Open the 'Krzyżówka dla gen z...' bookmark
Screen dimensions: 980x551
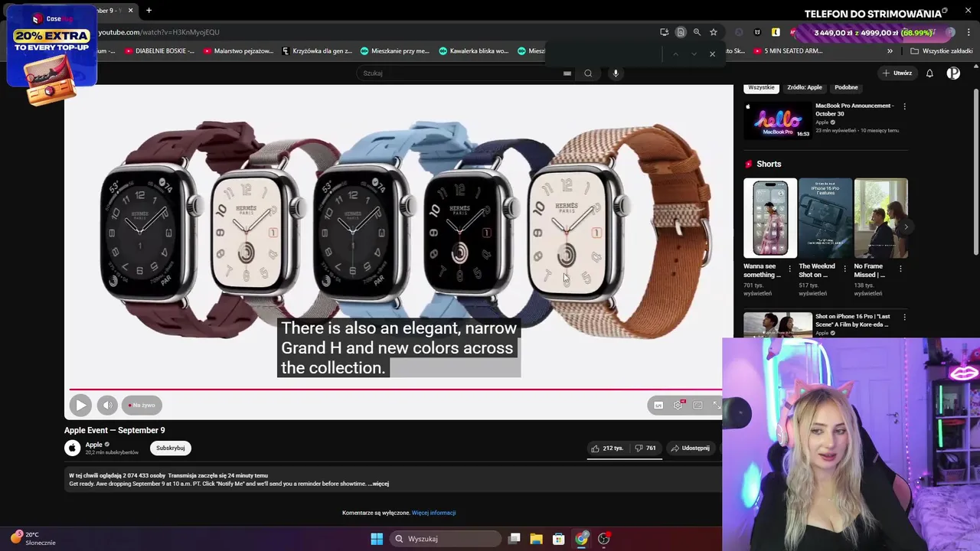317,51
